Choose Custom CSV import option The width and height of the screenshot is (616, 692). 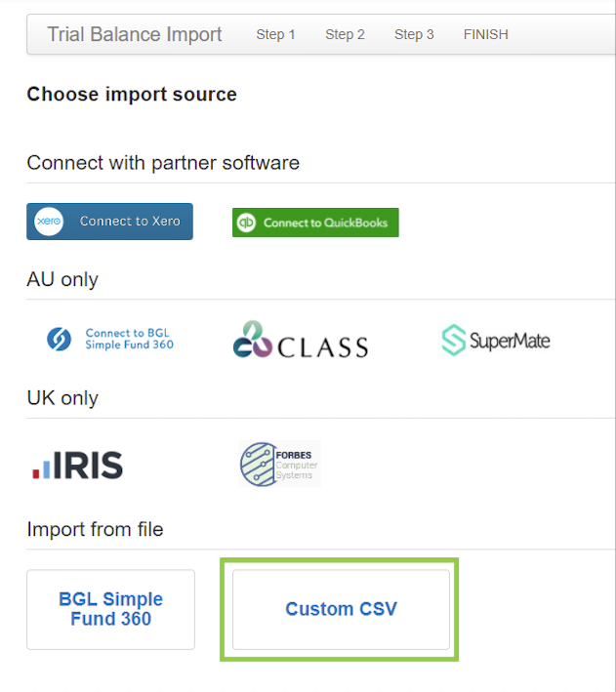coord(341,609)
